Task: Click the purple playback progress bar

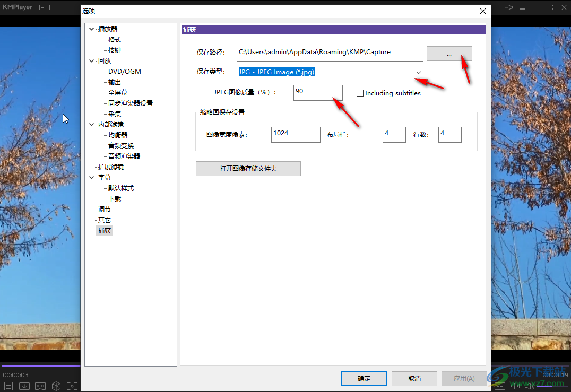Action: tap(41, 365)
